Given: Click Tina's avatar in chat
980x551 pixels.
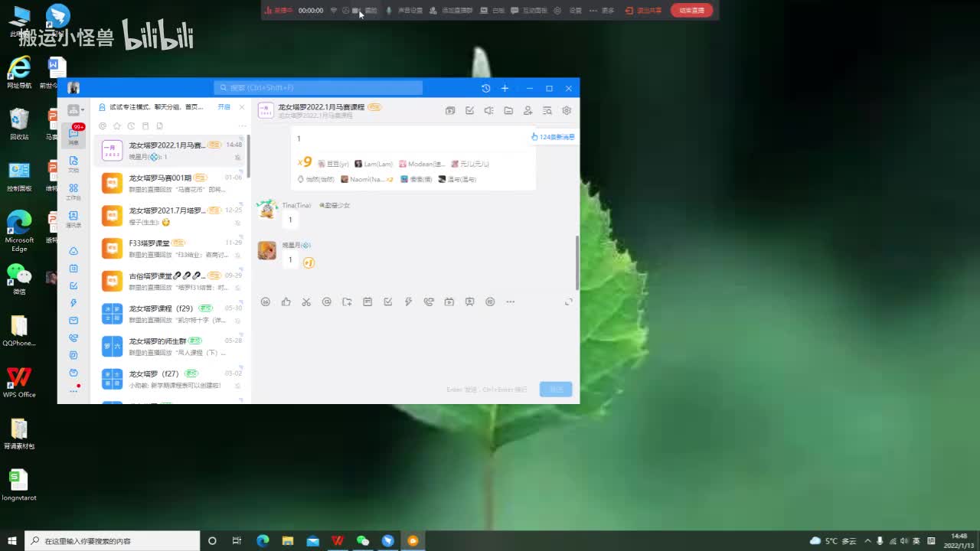Looking at the screenshot, I should (x=267, y=208).
